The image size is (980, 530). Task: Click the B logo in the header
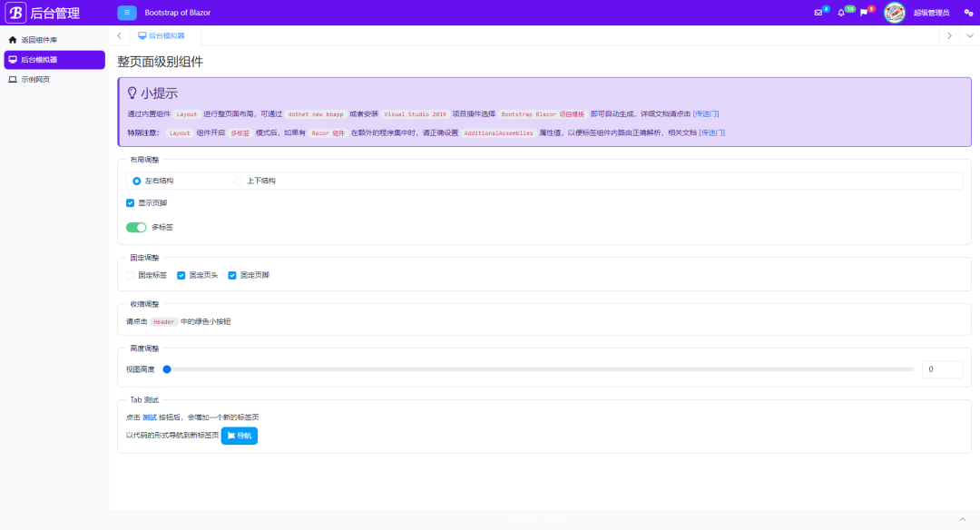[15, 13]
